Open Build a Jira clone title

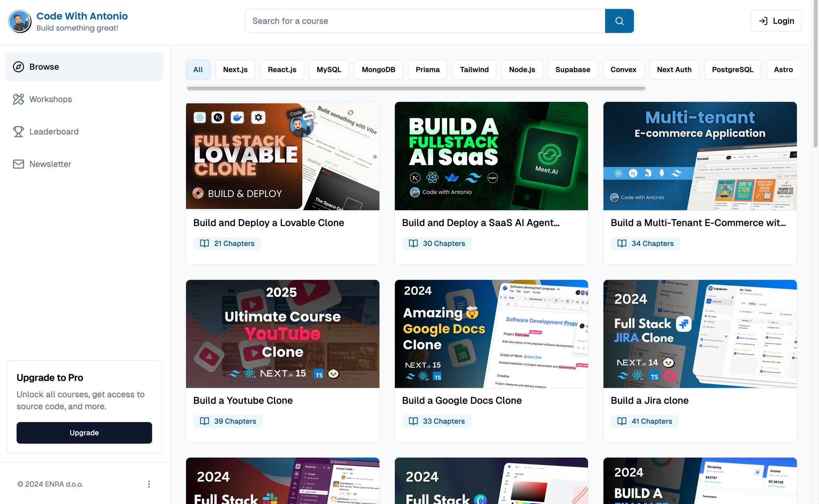650,400
